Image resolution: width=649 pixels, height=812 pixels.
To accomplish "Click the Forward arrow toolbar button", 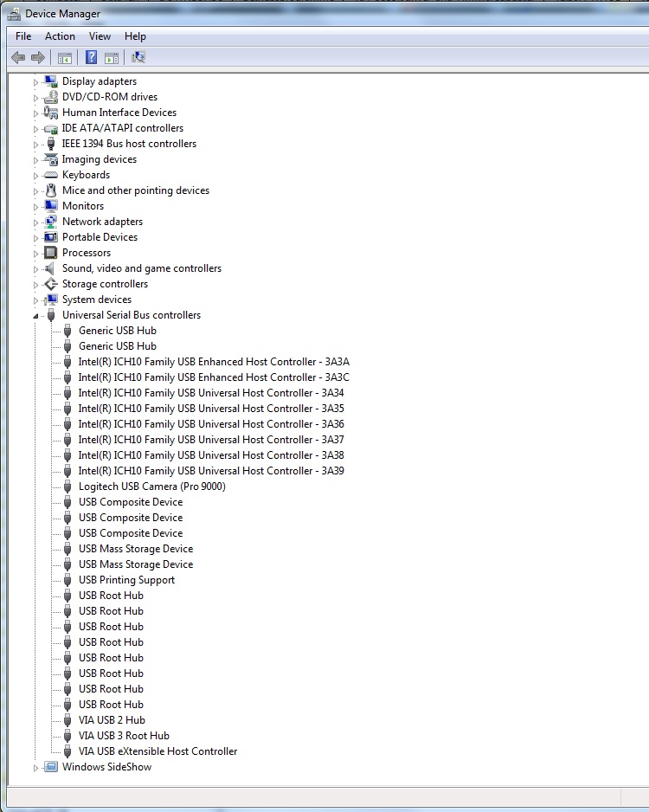I will tap(37, 58).
